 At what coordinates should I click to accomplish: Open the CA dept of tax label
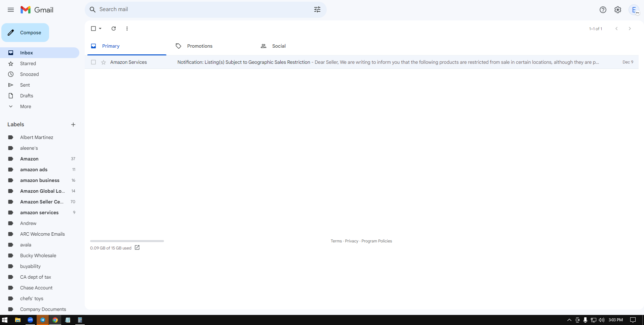coord(40,277)
